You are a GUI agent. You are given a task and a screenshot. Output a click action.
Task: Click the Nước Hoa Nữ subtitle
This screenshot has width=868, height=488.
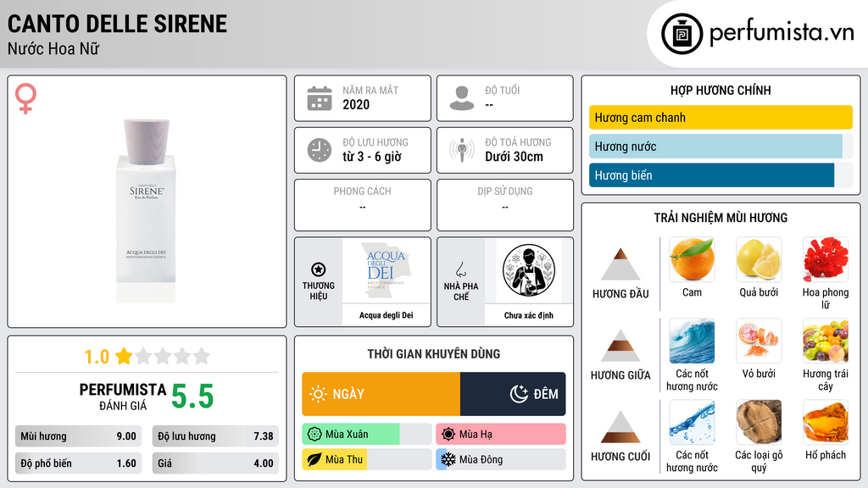tap(53, 48)
